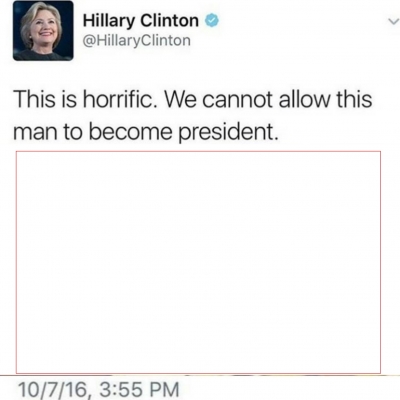Click the @HillaryClinton handle
This screenshot has width=400, height=400.
click(x=137, y=41)
